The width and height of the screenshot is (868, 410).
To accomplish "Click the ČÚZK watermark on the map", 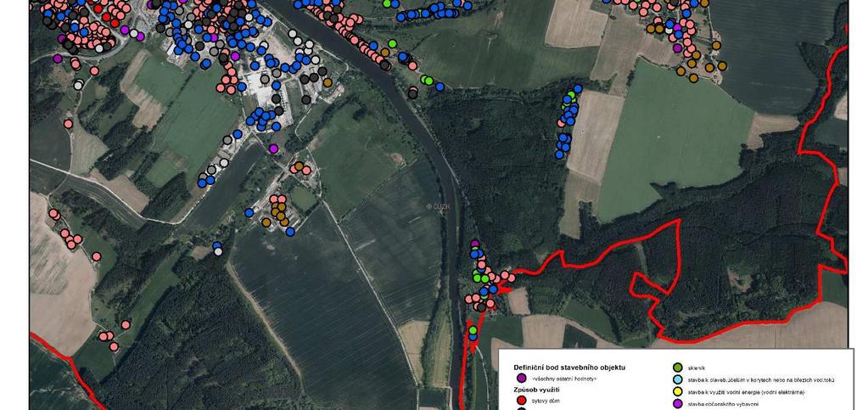I will tap(436, 206).
